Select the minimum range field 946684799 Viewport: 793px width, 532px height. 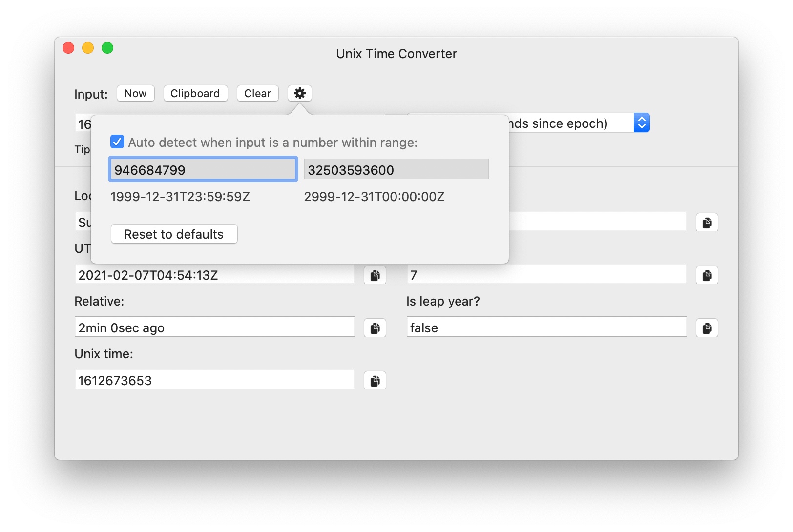(x=203, y=169)
